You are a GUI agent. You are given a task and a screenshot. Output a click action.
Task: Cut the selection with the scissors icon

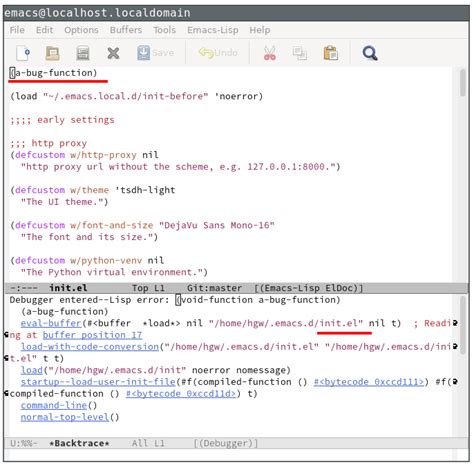tap(270, 53)
